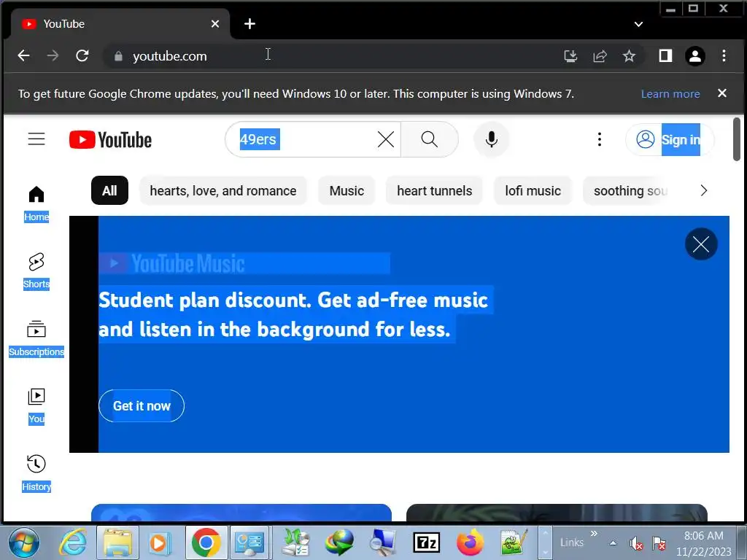Open Chrome profile avatar menu

pos(695,55)
